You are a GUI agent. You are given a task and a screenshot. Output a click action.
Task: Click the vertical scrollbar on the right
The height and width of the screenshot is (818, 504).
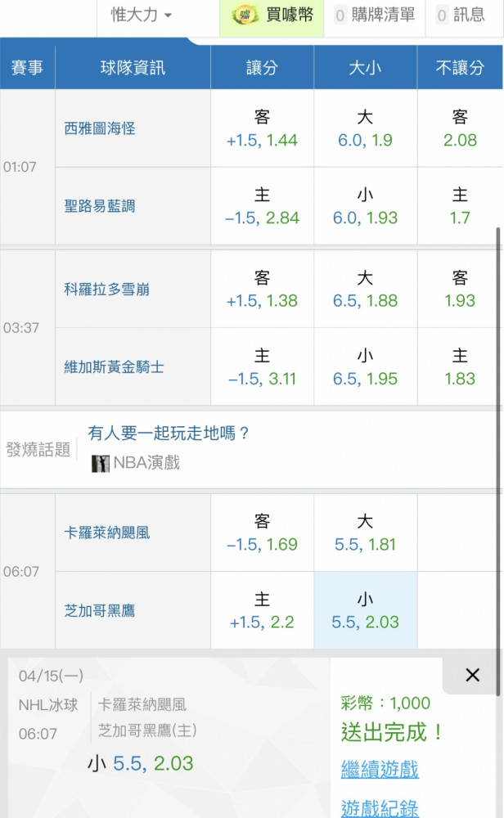(x=498, y=461)
